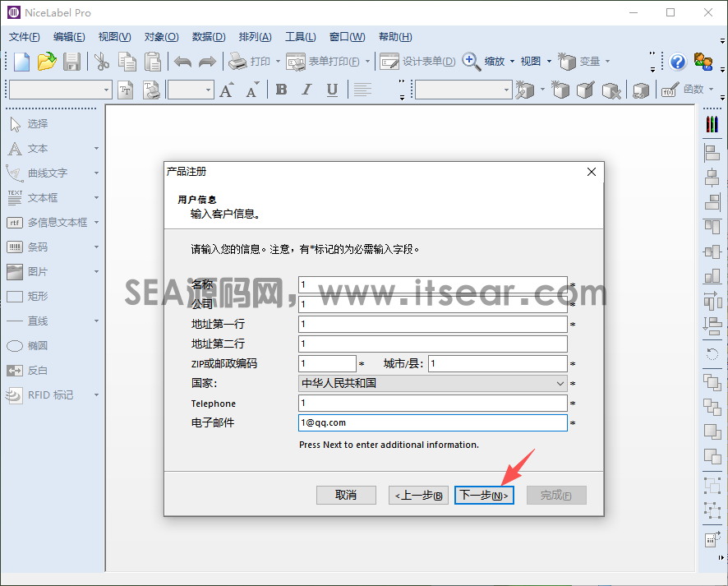728x586 pixels.
Task: Open the 工具(L) menu
Action: pos(301,37)
